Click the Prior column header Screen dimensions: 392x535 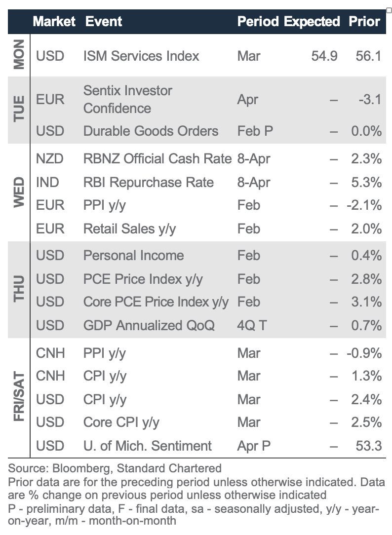364,22
